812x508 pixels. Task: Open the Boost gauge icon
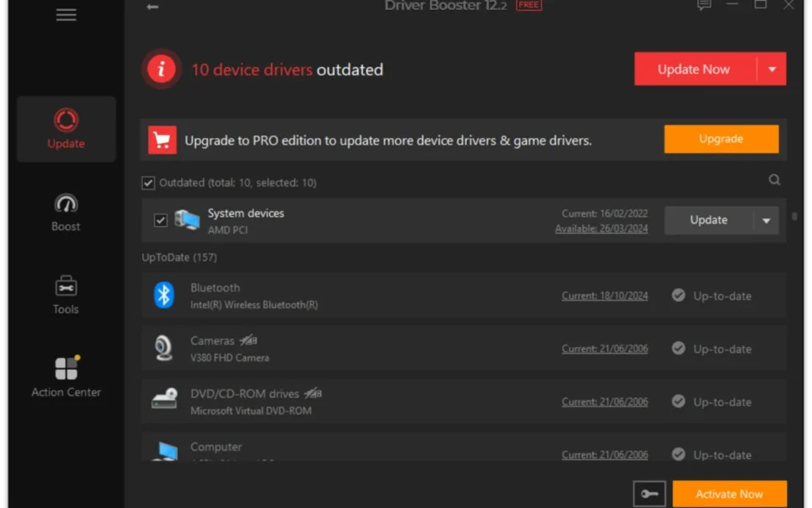pos(66,204)
